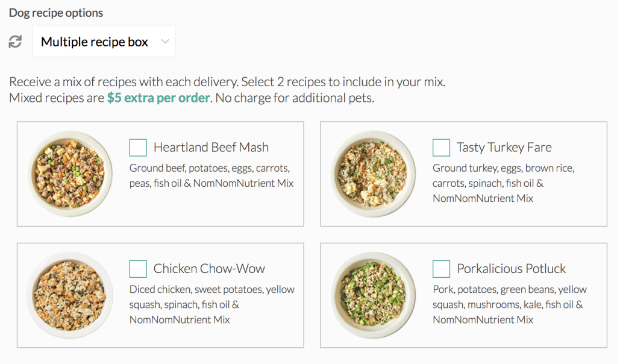Viewport: 617px width, 364px height.
Task: Click the ground turkey ingredients description
Action: click(503, 183)
